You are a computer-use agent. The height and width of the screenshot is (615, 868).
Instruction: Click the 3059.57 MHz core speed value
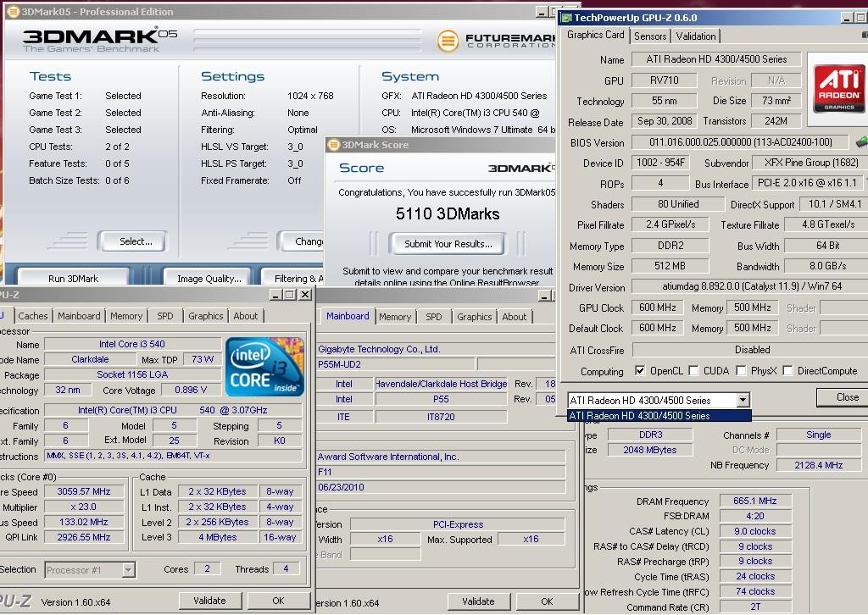tap(84, 491)
